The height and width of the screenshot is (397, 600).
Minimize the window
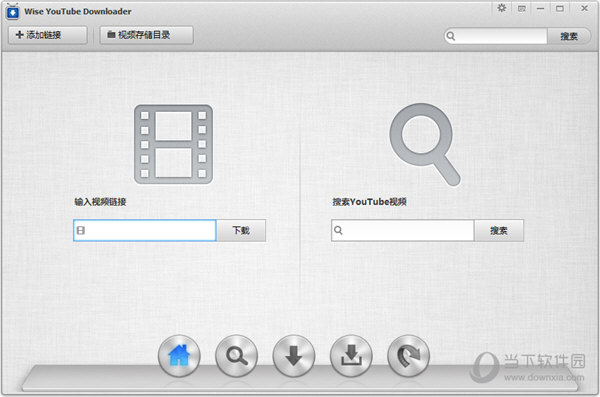click(x=540, y=8)
